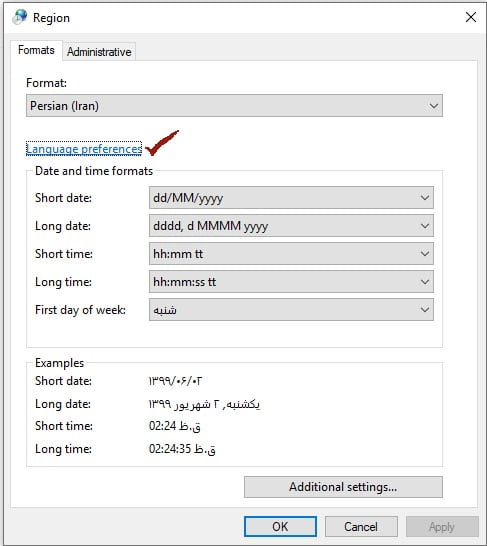487x546 pixels.
Task: Click the chevron arrow of Format combo box
Action: 433,106
